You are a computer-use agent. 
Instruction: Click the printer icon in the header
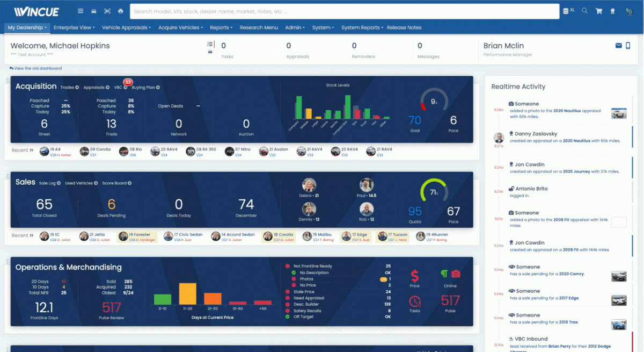tap(120, 11)
